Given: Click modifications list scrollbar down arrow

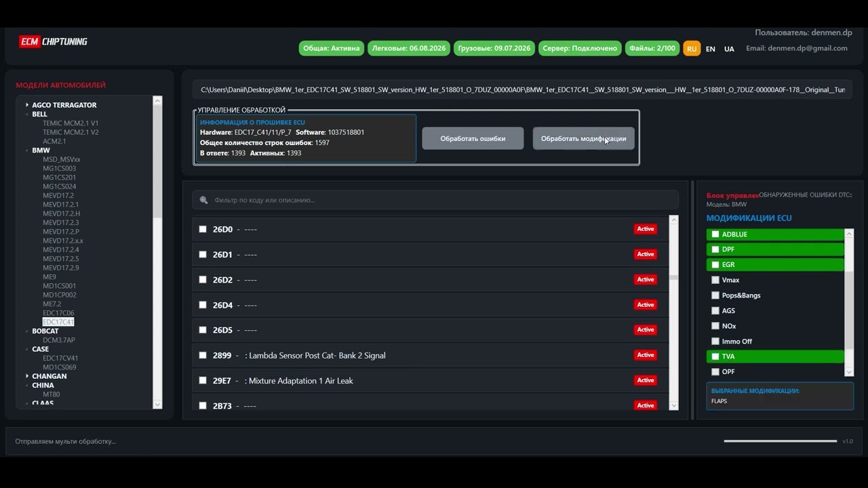Looking at the screenshot, I should 849,372.
